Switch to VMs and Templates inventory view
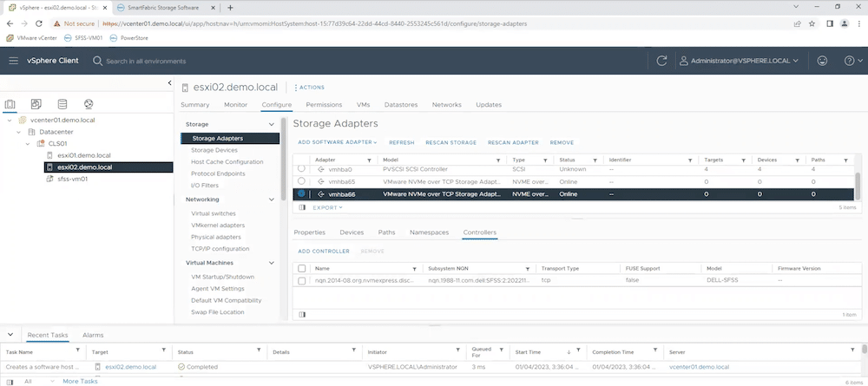Viewport: 868px width, 386px height. point(36,104)
